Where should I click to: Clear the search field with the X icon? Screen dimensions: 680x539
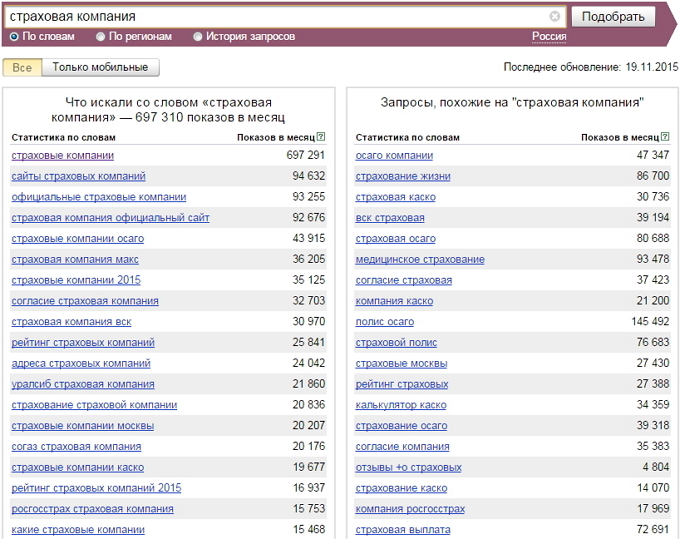click(554, 16)
